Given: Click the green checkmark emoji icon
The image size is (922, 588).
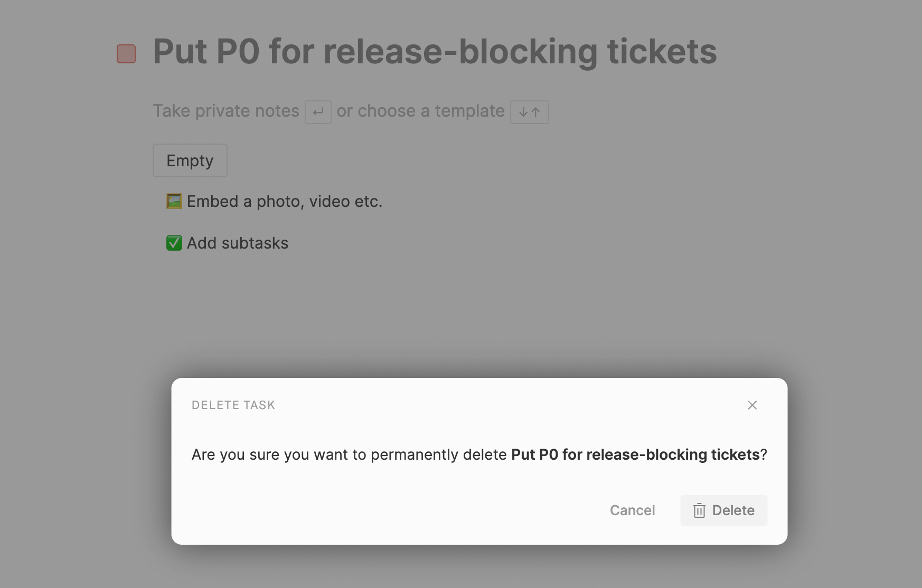Looking at the screenshot, I should point(174,243).
